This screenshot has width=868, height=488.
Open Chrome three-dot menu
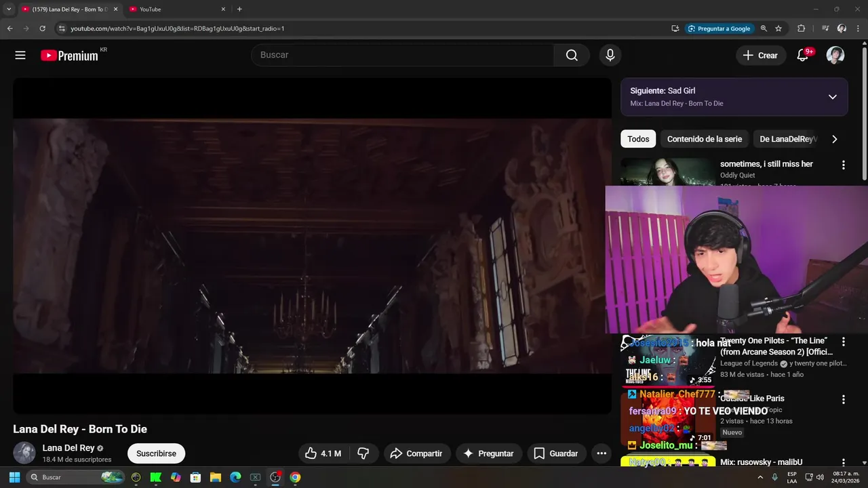coord(859,28)
